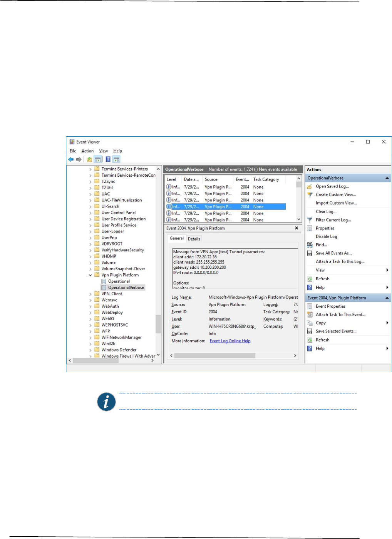The image size is (392, 539).
Task: Click the Refresh icon under OperationalVerbose section
Action: 310,279
